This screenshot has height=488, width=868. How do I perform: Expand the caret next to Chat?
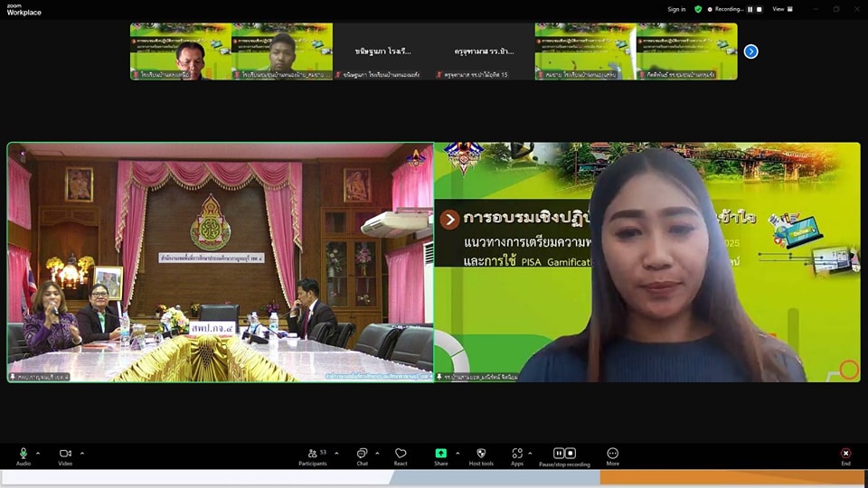click(x=378, y=453)
